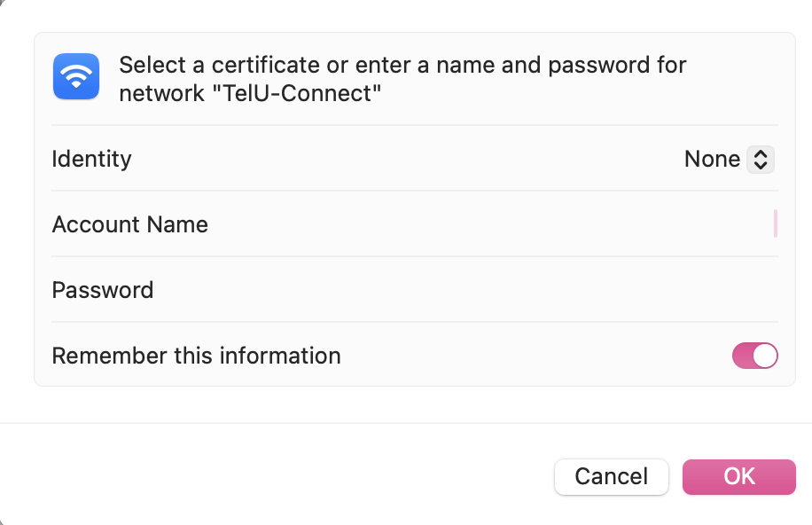Screen dimensions: 812x525
Task: Click the "Password" label text
Action: coord(103,290)
